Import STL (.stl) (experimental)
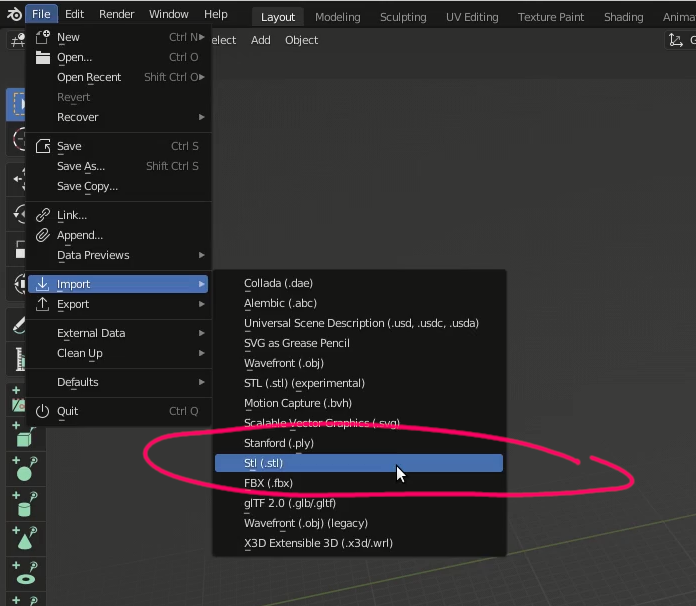Screen dimensions: 696x606 (359, 383)
